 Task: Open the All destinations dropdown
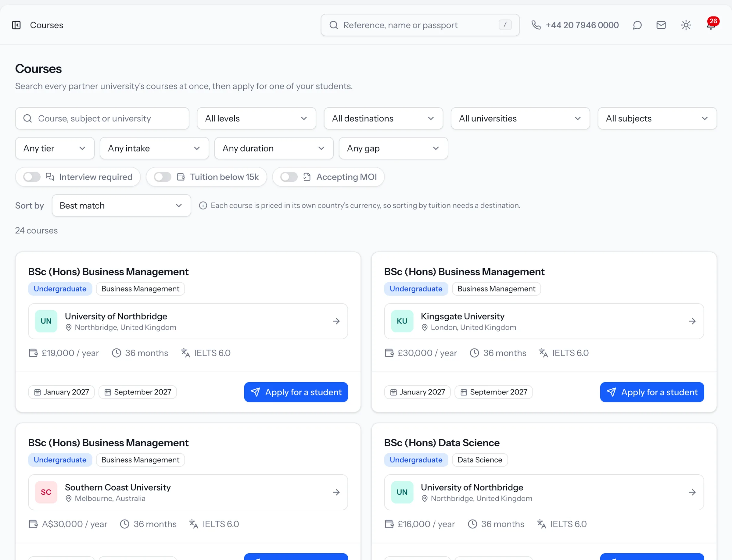tap(383, 118)
